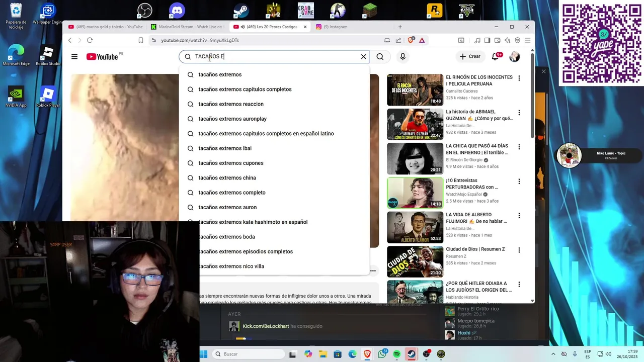
Task: Switch to MarinaGold Stream Kick tab
Action: (x=187, y=27)
